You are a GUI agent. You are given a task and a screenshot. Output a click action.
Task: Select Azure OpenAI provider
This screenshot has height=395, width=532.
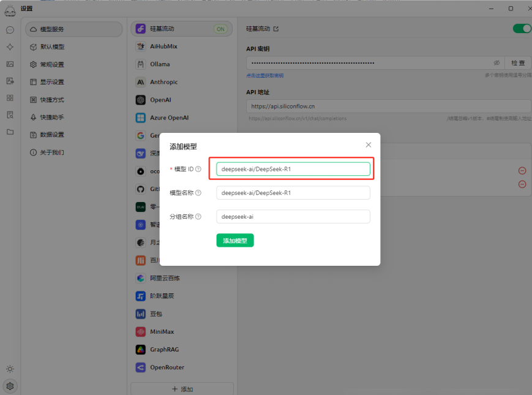(x=182, y=118)
